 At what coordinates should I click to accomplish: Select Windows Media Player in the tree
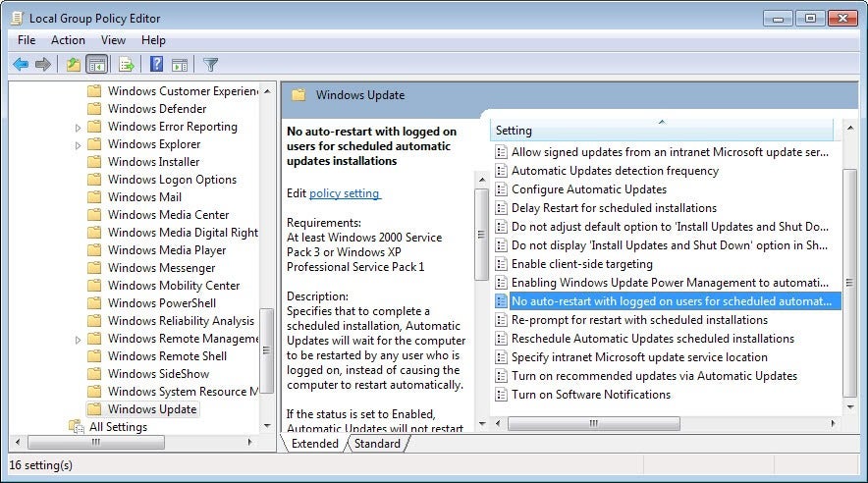(167, 250)
